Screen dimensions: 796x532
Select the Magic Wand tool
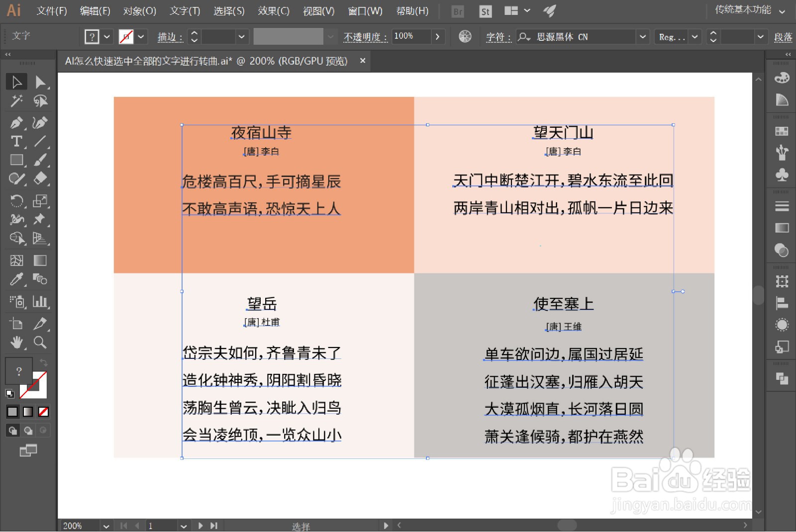pos(16,101)
